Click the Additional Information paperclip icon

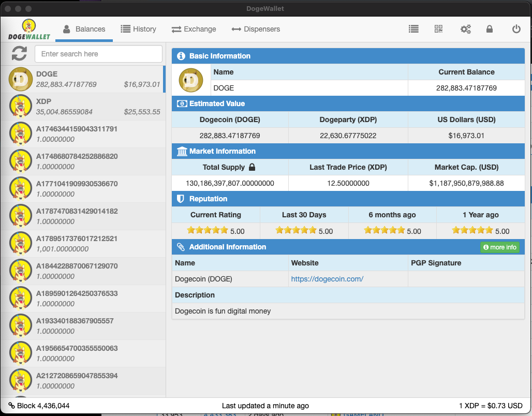click(x=181, y=247)
